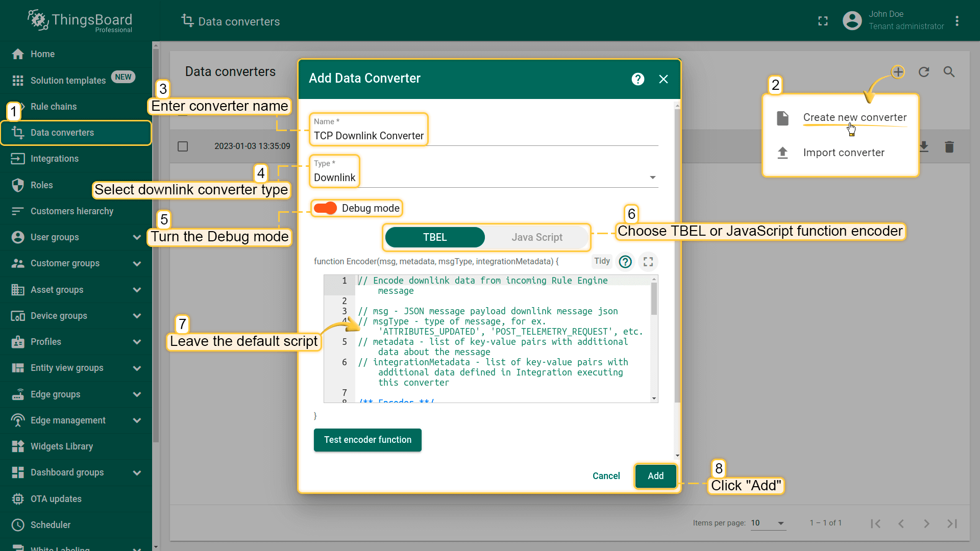Click Add to create the converter

pyautogui.click(x=656, y=476)
